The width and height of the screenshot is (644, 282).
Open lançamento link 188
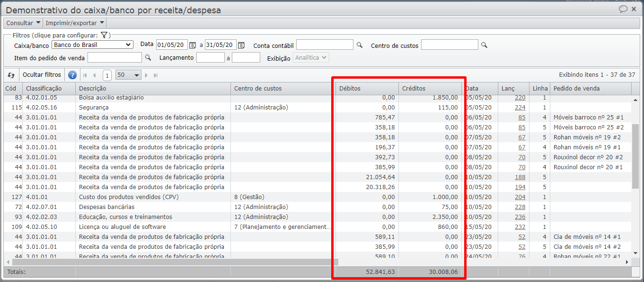point(520,177)
